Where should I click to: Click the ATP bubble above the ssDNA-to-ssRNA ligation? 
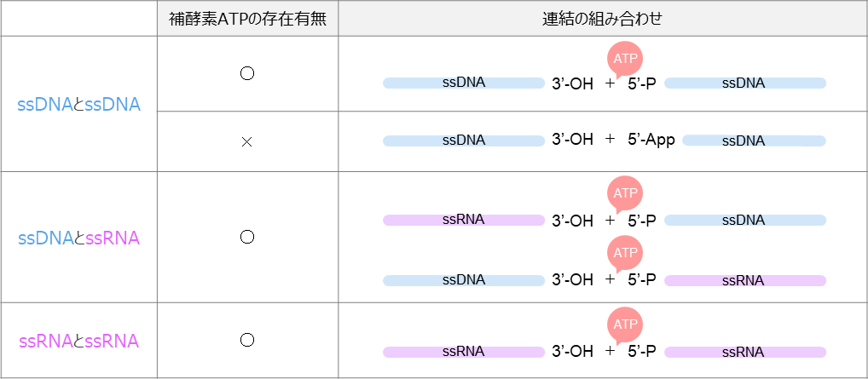[625, 252]
